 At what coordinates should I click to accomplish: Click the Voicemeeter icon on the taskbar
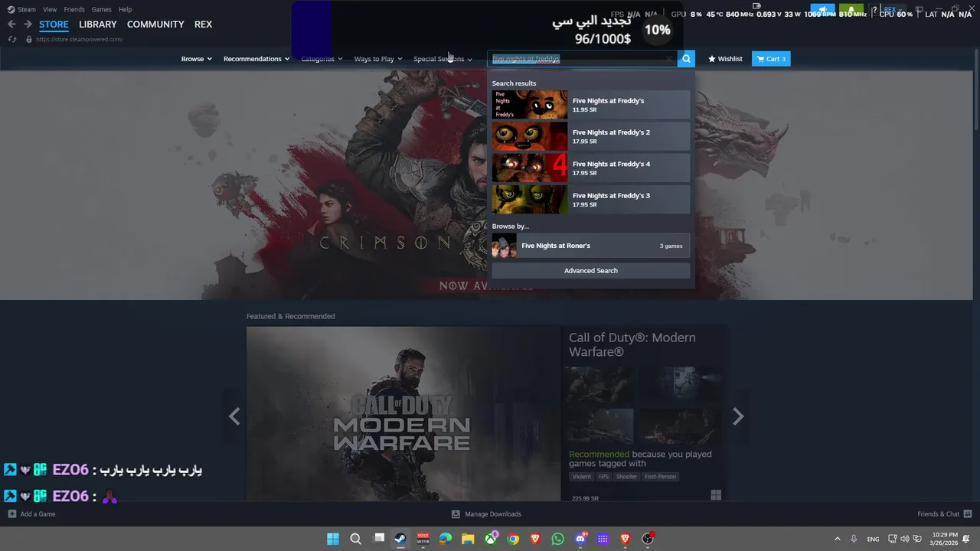click(x=423, y=539)
